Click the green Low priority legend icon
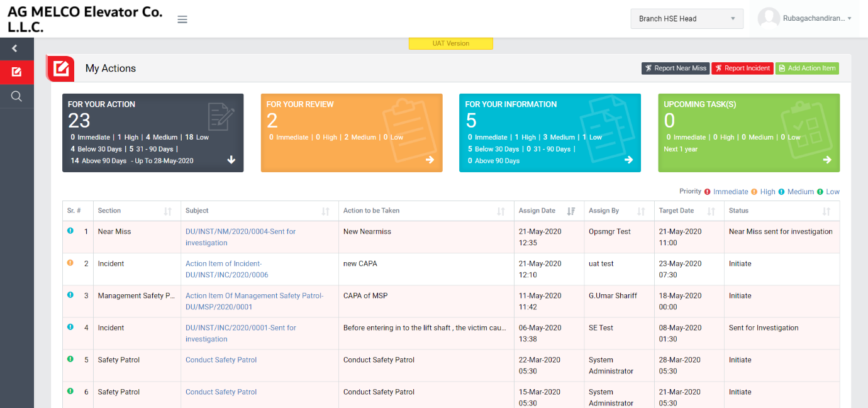The width and height of the screenshot is (868, 408). point(820,192)
